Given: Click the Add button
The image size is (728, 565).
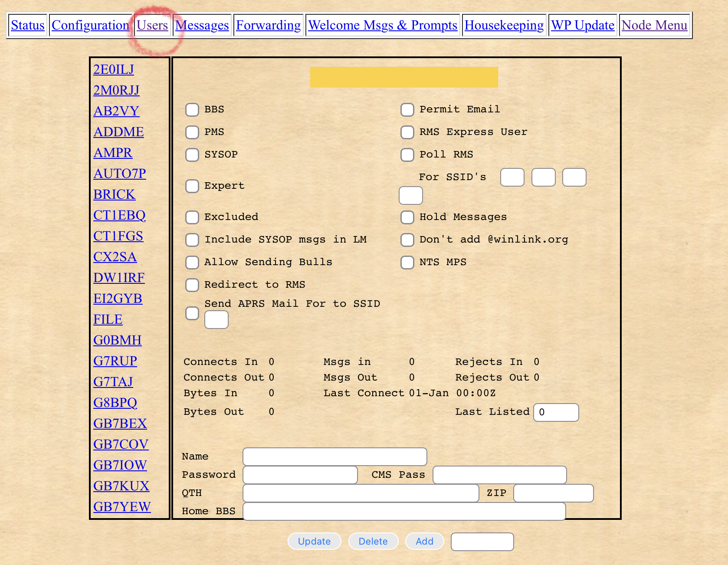Looking at the screenshot, I should click(x=424, y=541).
